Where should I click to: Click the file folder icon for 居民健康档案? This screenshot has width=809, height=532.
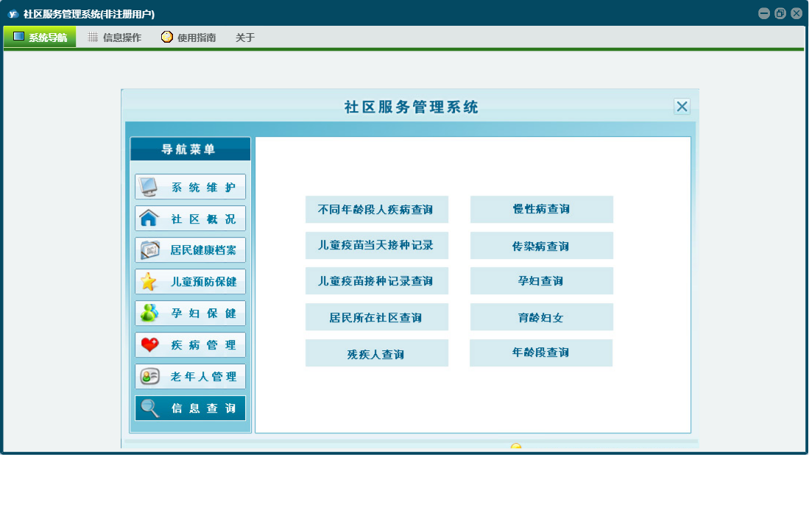[x=149, y=250]
